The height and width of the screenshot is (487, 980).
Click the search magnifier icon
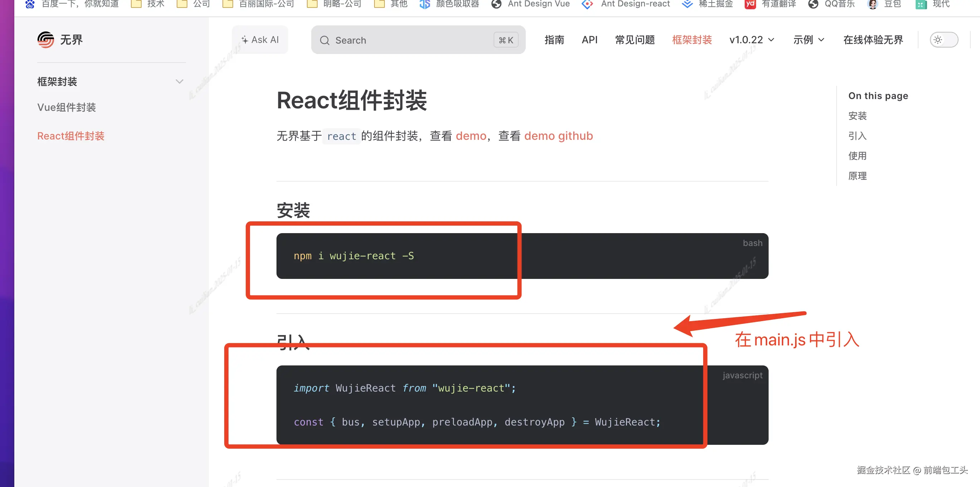[x=324, y=40]
